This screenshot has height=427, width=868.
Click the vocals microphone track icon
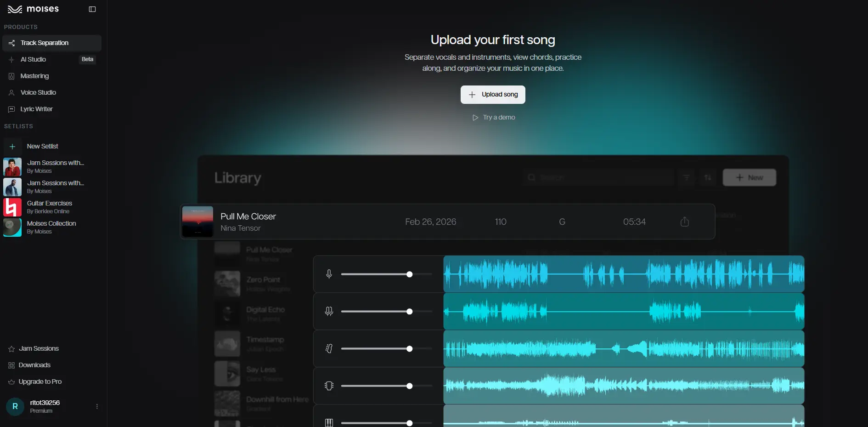pos(329,274)
